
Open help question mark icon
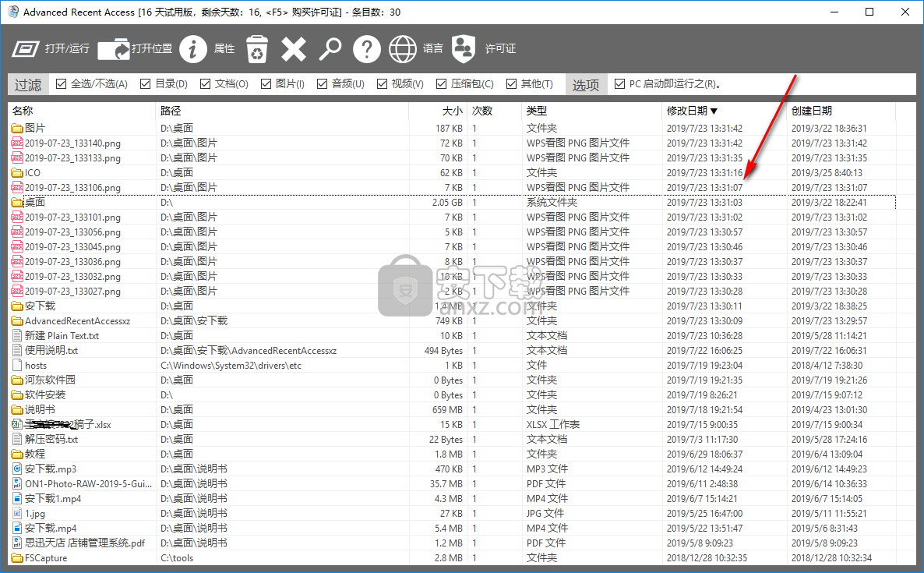pyautogui.click(x=366, y=49)
